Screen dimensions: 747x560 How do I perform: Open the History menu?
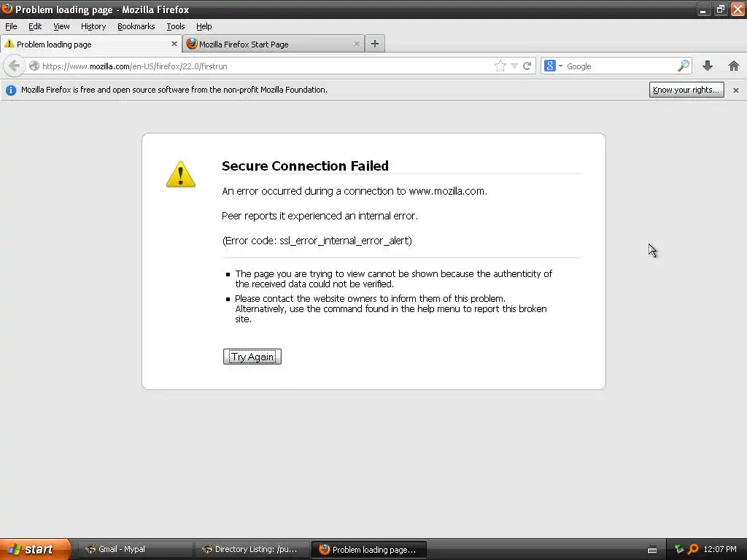click(93, 26)
